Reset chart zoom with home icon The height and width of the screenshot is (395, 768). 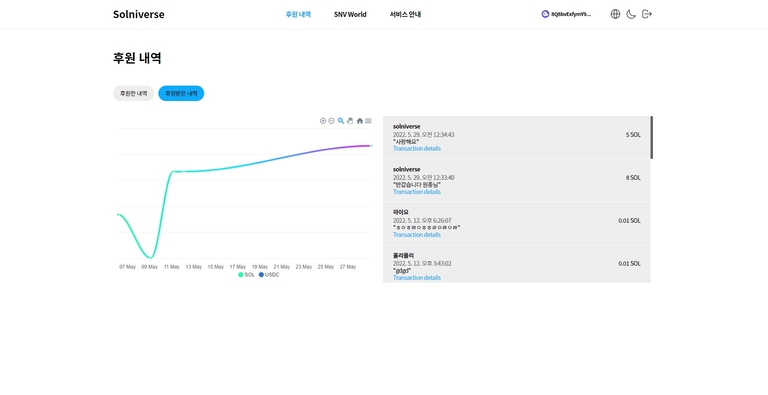point(360,121)
